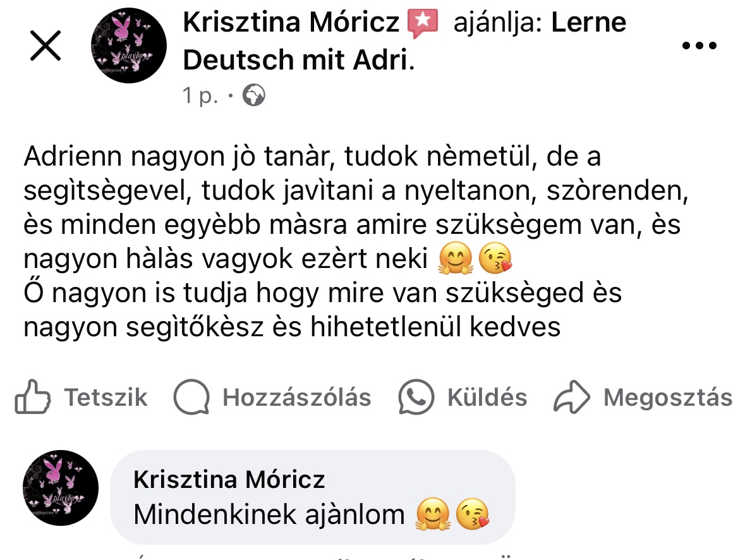Click the post timestamp 1 p.
The width and height of the screenshot is (745, 560).
tap(199, 96)
